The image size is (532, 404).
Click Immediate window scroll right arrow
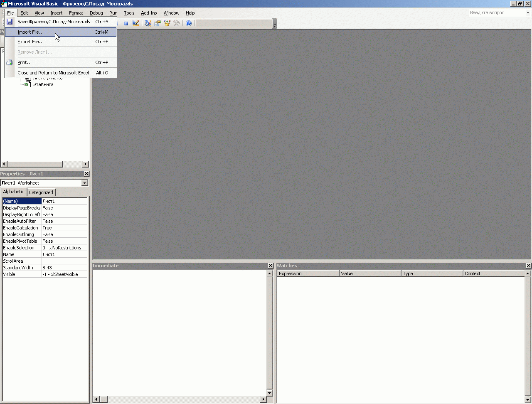(263, 399)
